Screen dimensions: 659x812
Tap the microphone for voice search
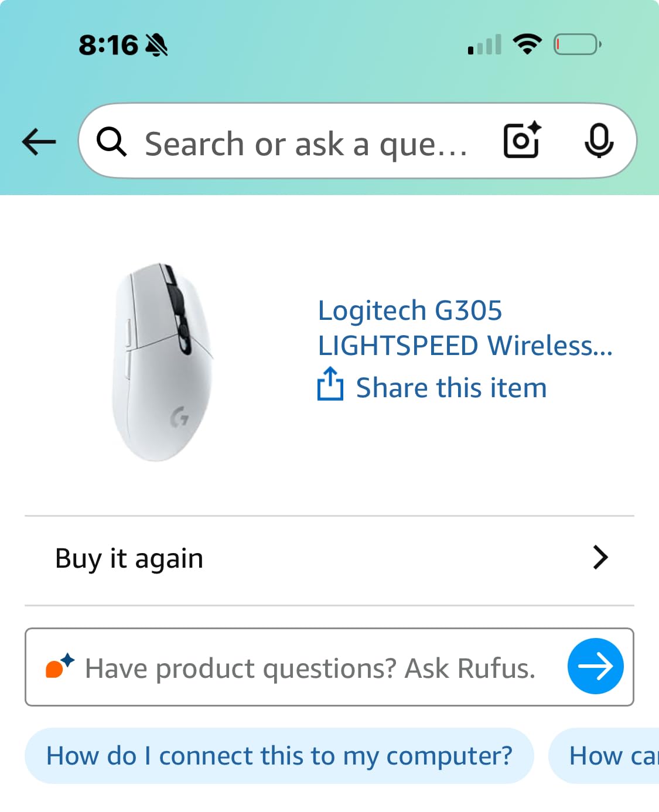tap(599, 141)
